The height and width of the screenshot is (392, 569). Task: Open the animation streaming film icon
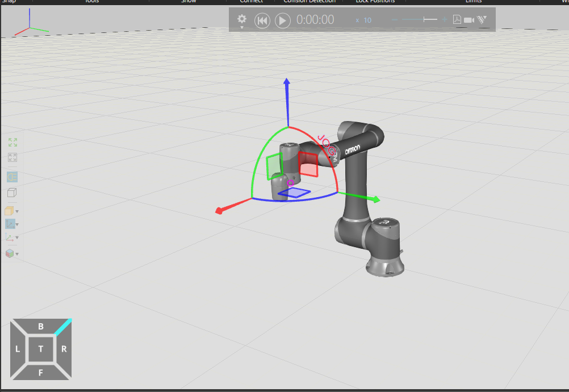(482, 19)
